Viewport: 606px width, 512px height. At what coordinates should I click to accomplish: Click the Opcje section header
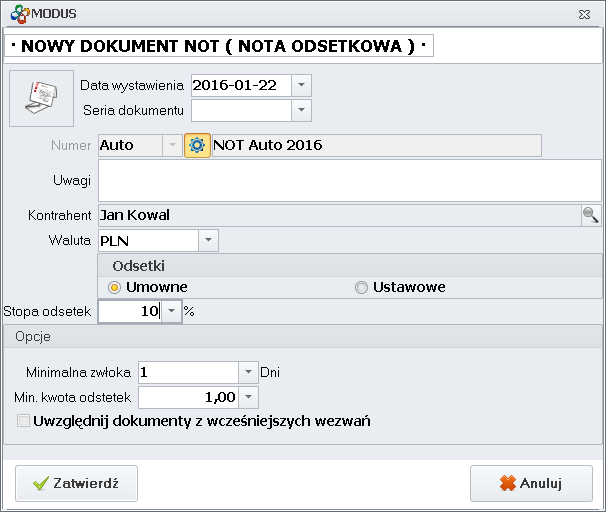pos(303,337)
